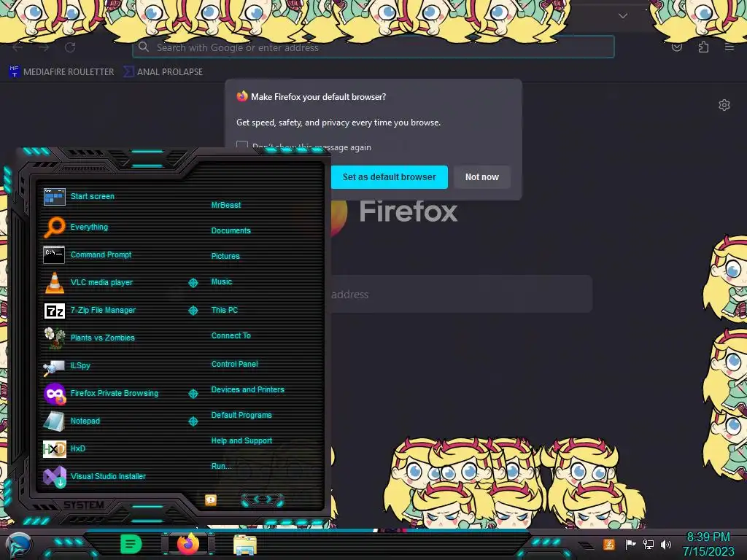Image resolution: width=747 pixels, height=560 pixels.
Task: Check "Don't show this message again"
Action: (242, 145)
